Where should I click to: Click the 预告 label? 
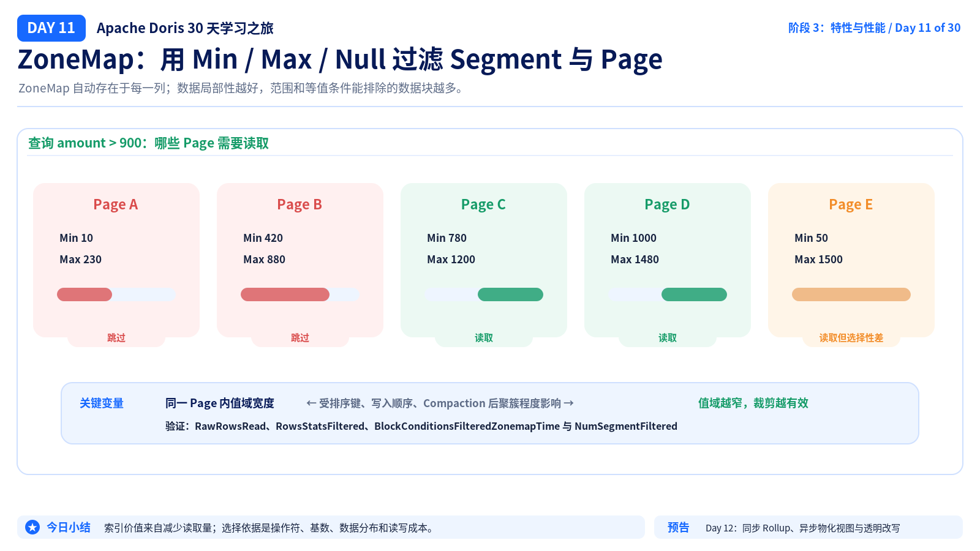[x=679, y=527]
